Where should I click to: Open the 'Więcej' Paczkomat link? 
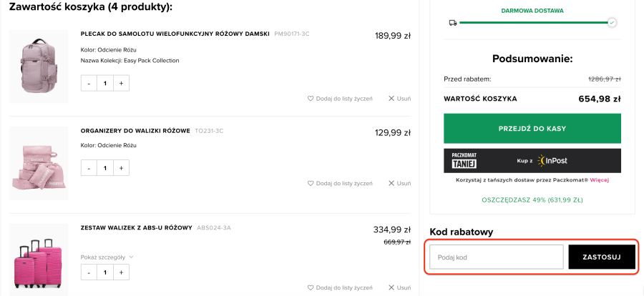coord(599,180)
